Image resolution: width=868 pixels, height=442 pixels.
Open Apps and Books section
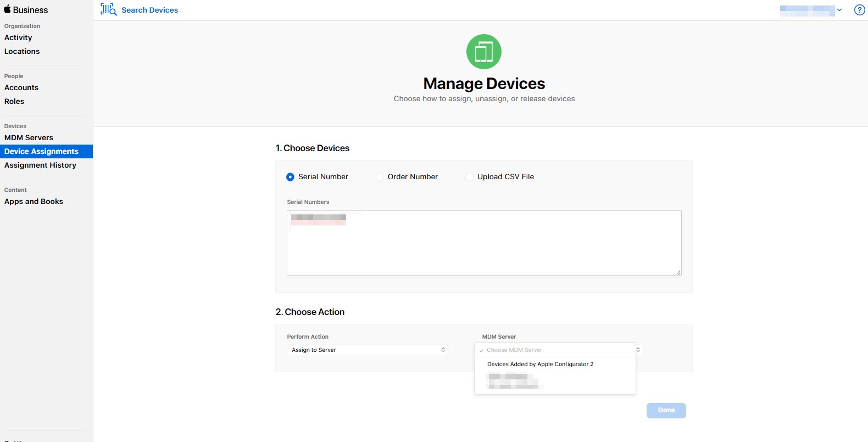tap(34, 201)
